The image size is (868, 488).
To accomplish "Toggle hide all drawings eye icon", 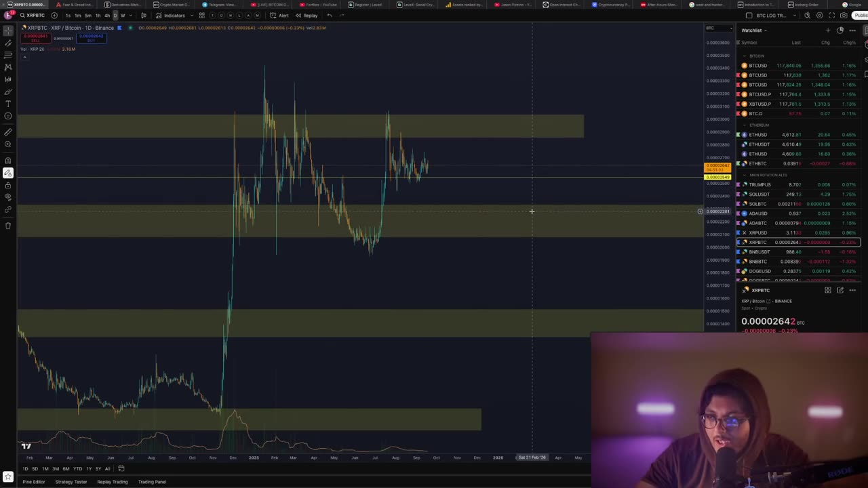I will [8, 197].
